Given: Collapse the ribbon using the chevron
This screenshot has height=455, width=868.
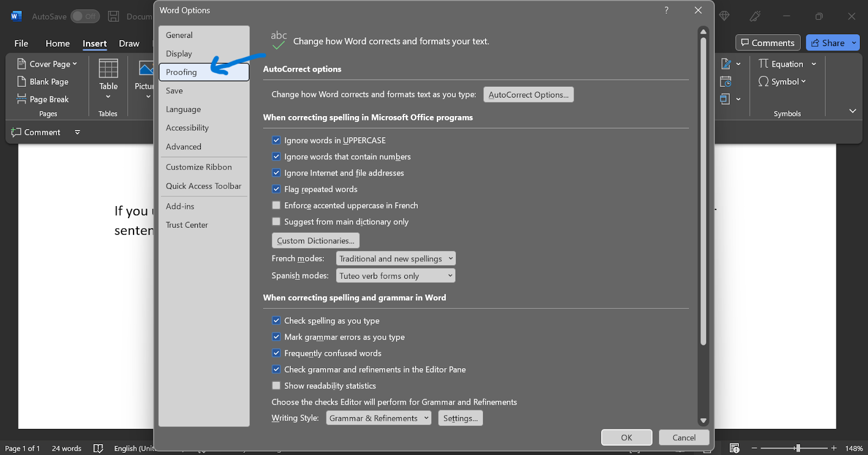Looking at the screenshot, I should (x=853, y=111).
